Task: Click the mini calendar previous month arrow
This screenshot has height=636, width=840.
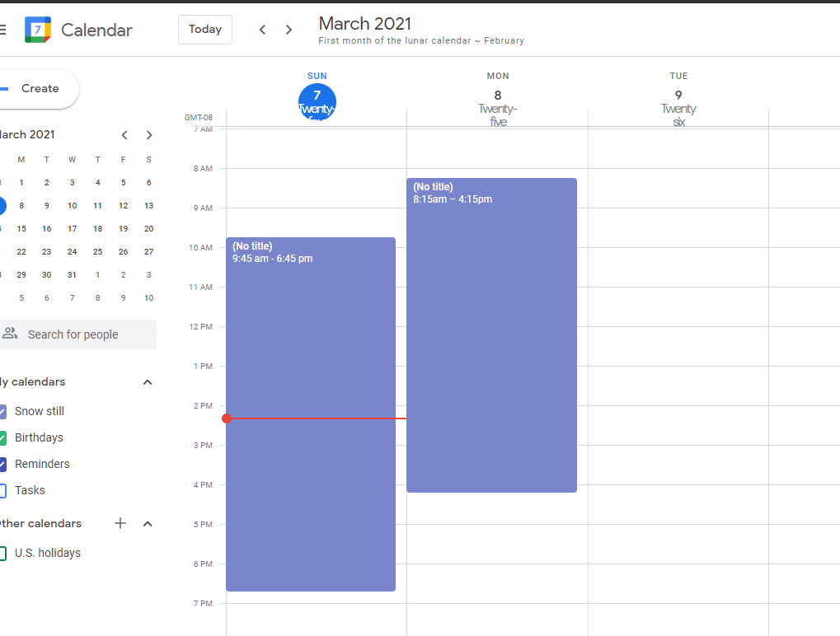Action: pyautogui.click(x=124, y=134)
